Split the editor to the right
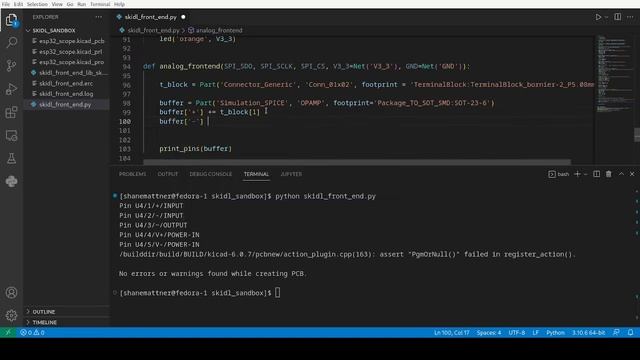640x360 pixels. pos(618,17)
